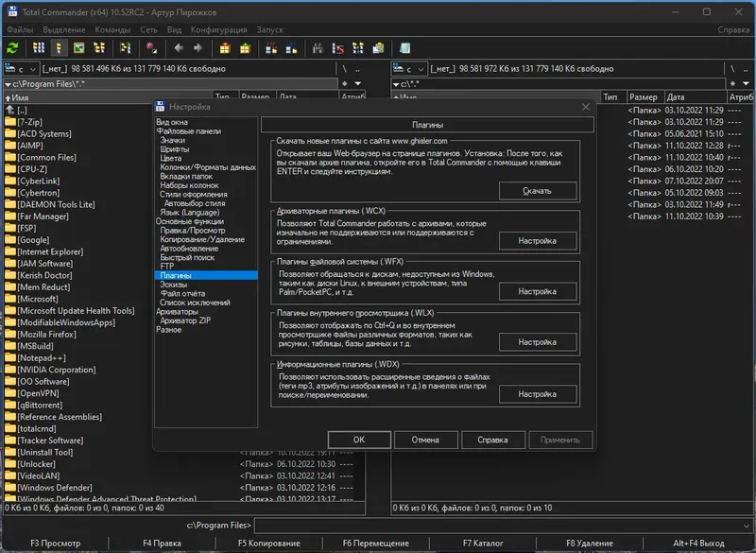Open the left panel drive dropdown
The height and width of the screenshot is (553, 756).
22,69
